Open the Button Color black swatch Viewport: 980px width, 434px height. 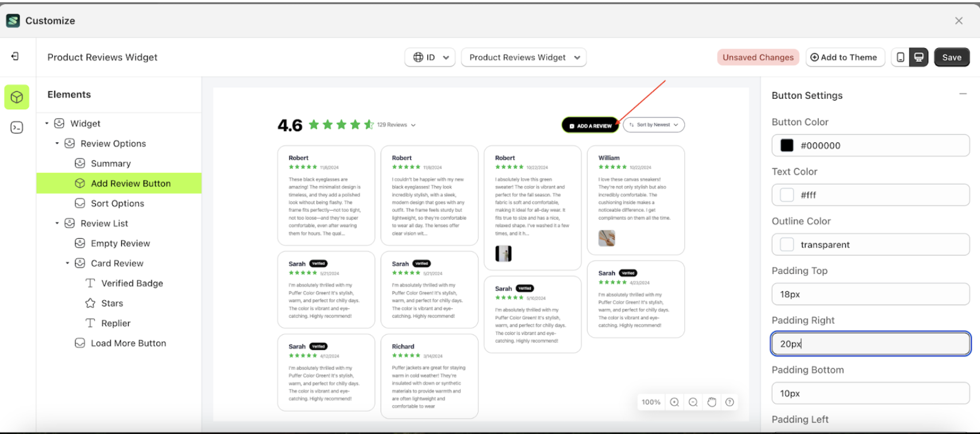click(786, 146)
